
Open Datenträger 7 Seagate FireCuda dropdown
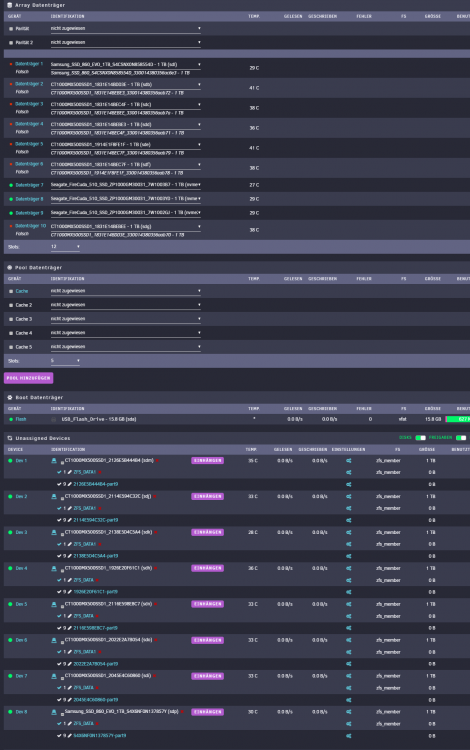click(125, 185)
